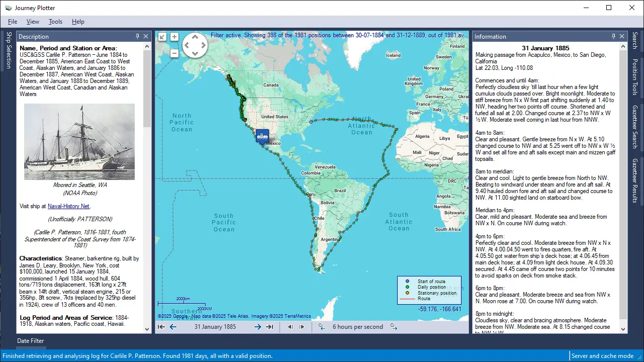Click the 'Stationary position' legend entry
The width and height of the screenshot is (644, 362).
pyautogui.click(x=437, y=293)
